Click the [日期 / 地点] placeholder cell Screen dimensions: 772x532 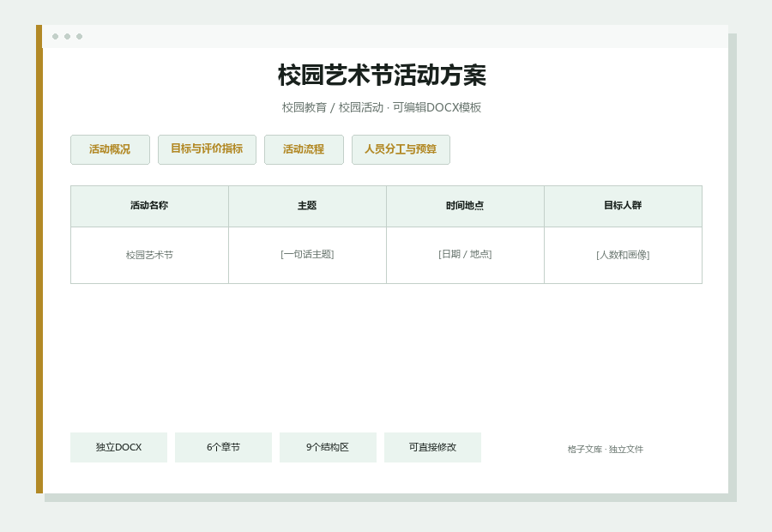[465, 255]
